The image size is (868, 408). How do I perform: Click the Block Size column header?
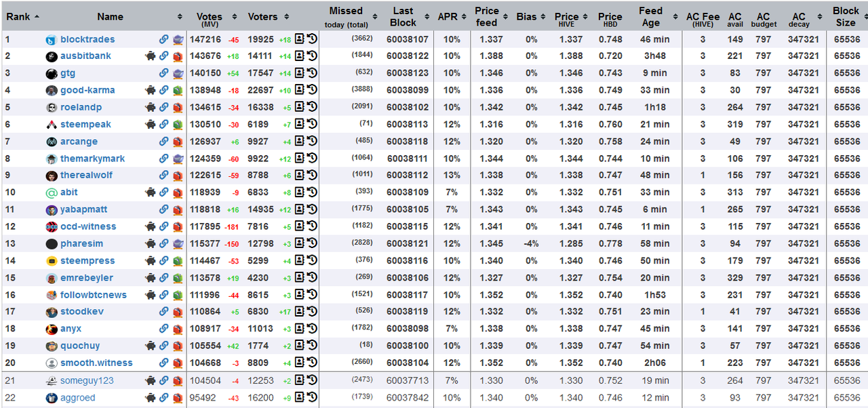846,16
